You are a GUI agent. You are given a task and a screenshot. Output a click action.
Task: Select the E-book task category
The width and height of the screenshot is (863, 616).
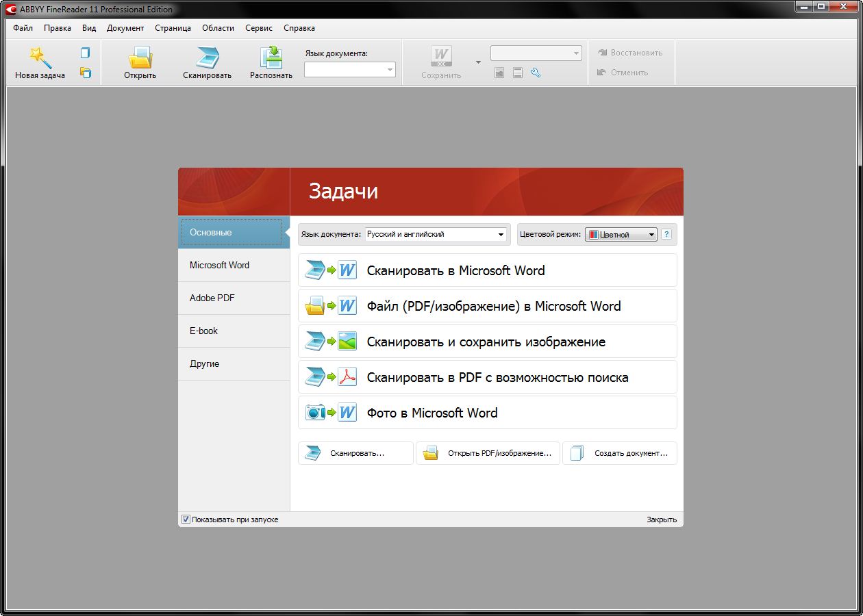point(204,331)
